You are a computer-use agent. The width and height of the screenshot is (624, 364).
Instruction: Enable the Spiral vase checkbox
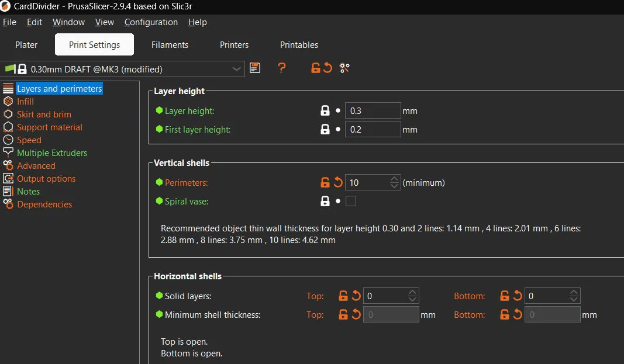(351, 201)
